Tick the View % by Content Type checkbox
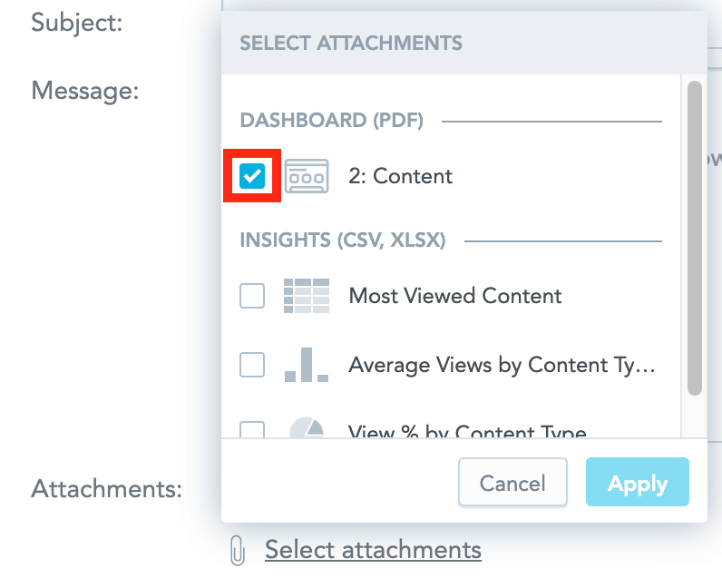Viewport: 722px width, 588px height. [252, 430]
